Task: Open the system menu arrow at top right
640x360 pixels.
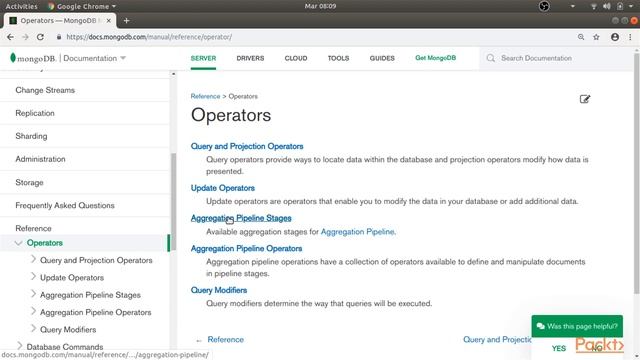Action: click(631, 6)
